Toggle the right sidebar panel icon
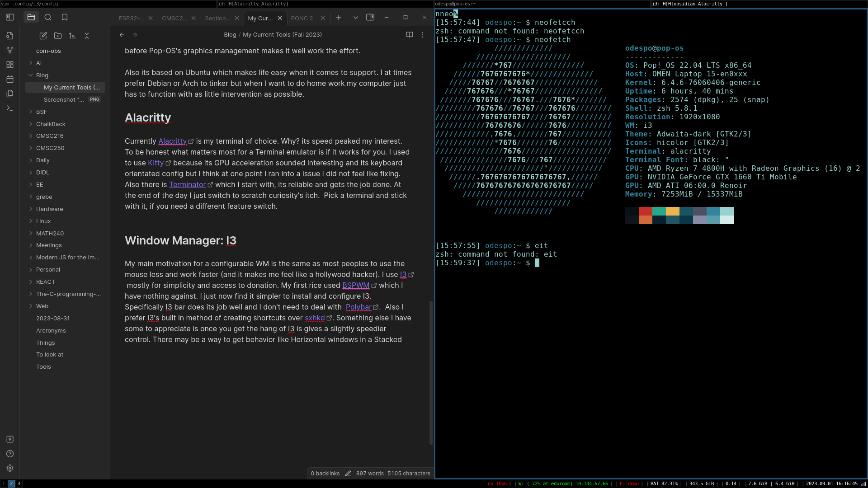 click(370, 17)
